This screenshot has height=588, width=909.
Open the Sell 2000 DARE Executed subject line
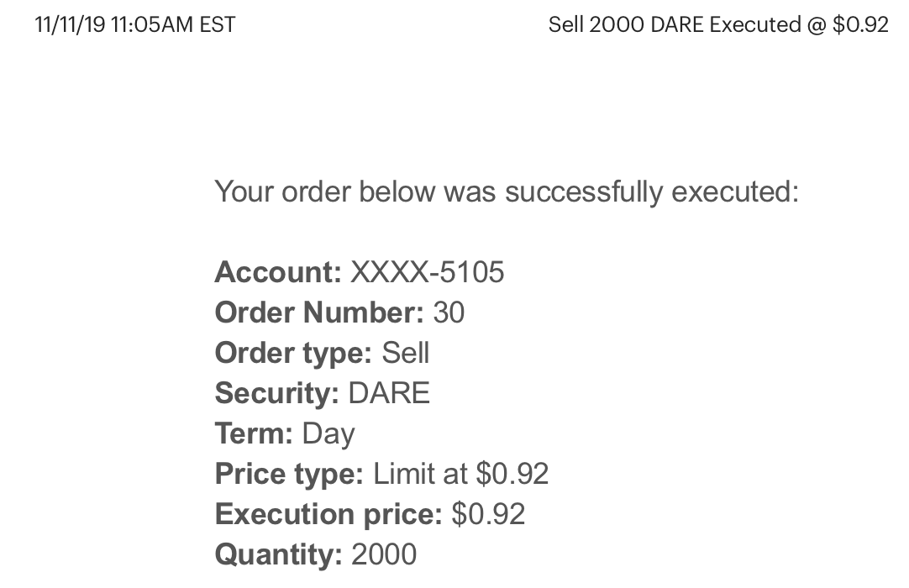click(x=717, y=24)
